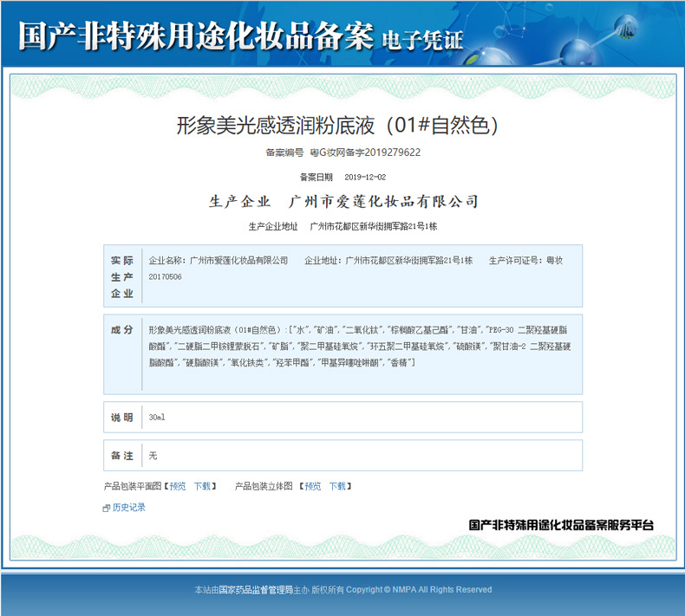Screen dimensions: 685x616
Task: Preview the 产品包装立体图 image
Action: (313, 486)
